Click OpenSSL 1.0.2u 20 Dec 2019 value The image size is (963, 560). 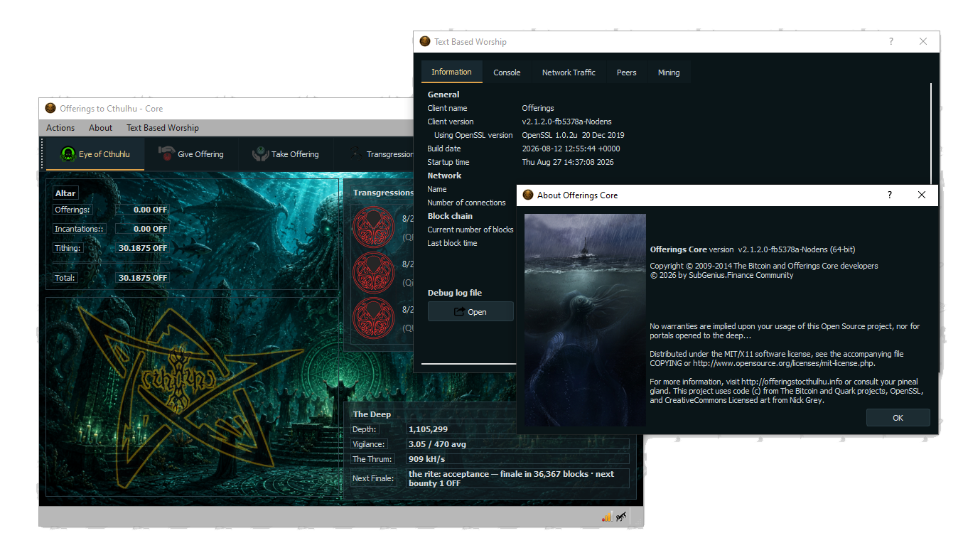[573, 135]
